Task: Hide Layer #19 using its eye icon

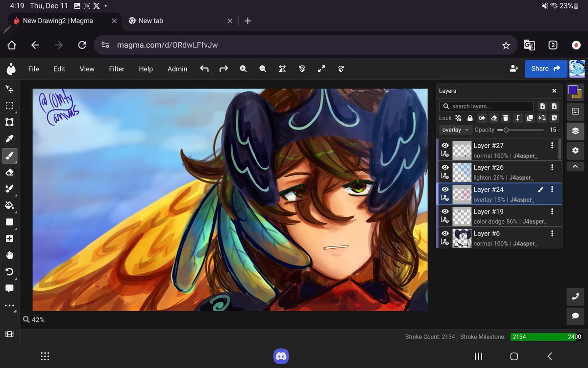Action: point(445,211)
